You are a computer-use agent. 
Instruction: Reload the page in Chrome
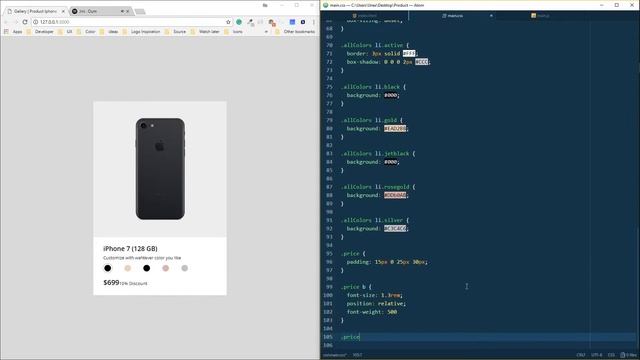[25, 22]
